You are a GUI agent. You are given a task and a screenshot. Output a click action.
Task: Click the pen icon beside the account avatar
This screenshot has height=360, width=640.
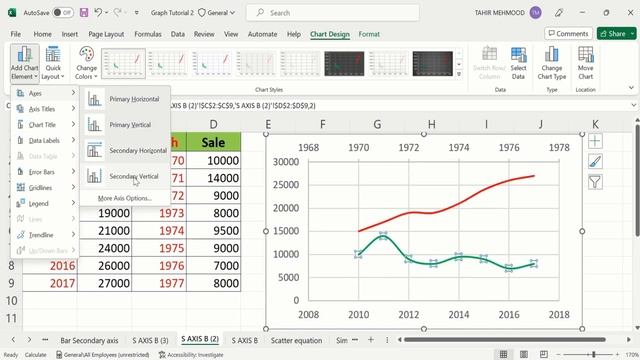click(x=559, y=13)
